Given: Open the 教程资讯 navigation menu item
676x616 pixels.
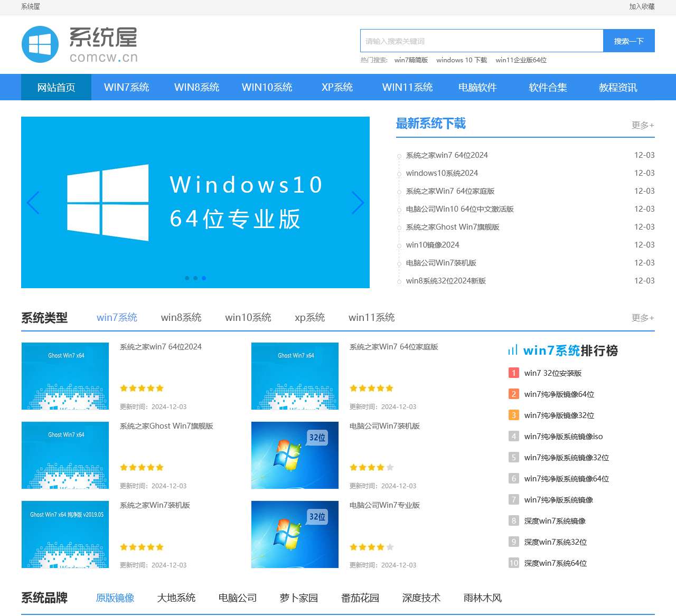Looking at the screenshot, I should click(x=618, y=87).
